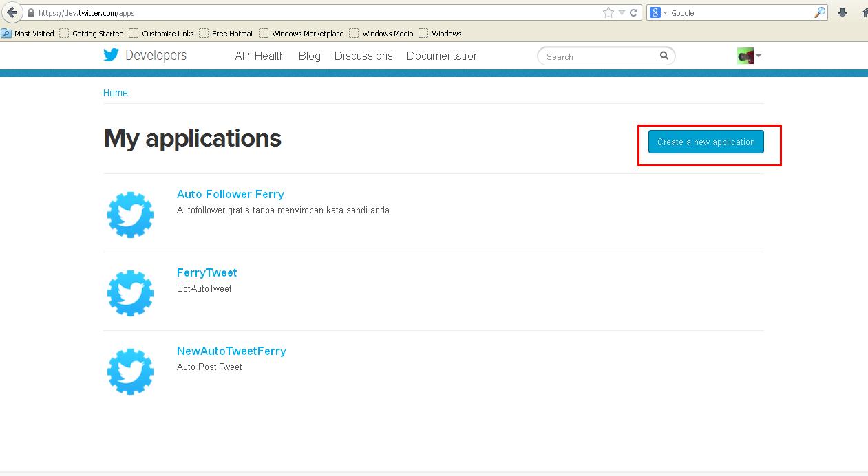Open the Customize Links bookmark
Viewport: 868px width, 476px height.
tap(162, 33)
